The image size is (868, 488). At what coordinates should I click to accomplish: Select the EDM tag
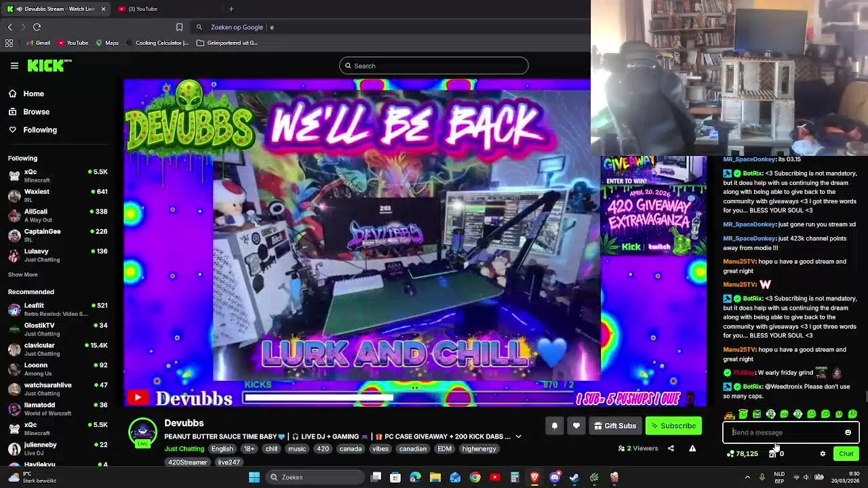444,449
